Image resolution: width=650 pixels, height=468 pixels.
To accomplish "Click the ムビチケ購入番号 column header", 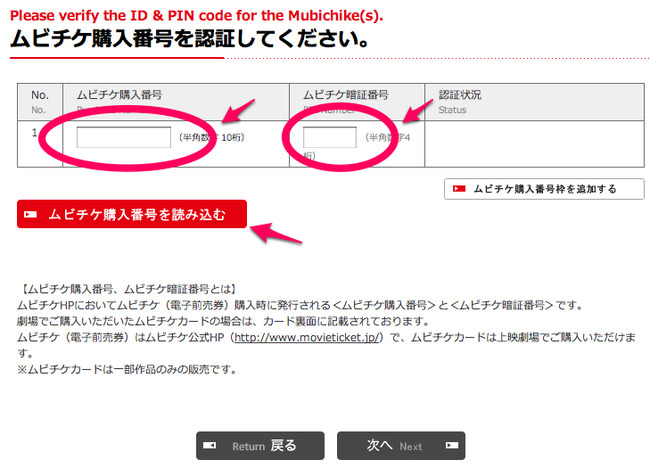I will [x=176, y=102].
